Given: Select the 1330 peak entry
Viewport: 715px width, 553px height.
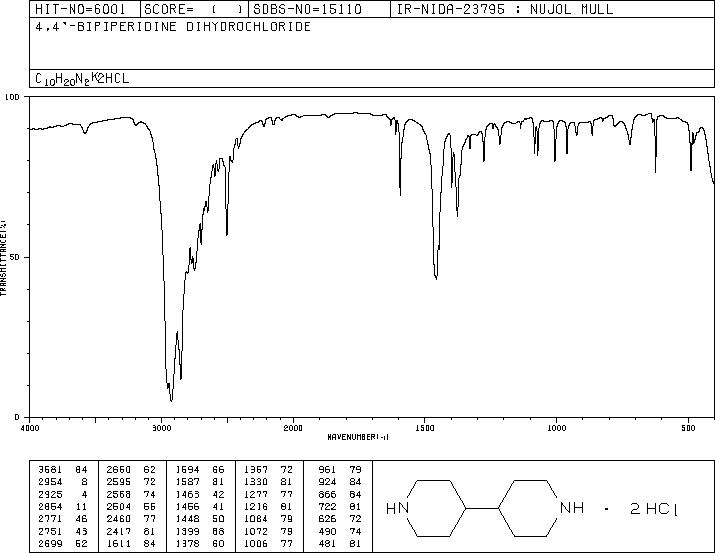Looking at the screenshot, I should pyautogui.click(x=269, y=482).
